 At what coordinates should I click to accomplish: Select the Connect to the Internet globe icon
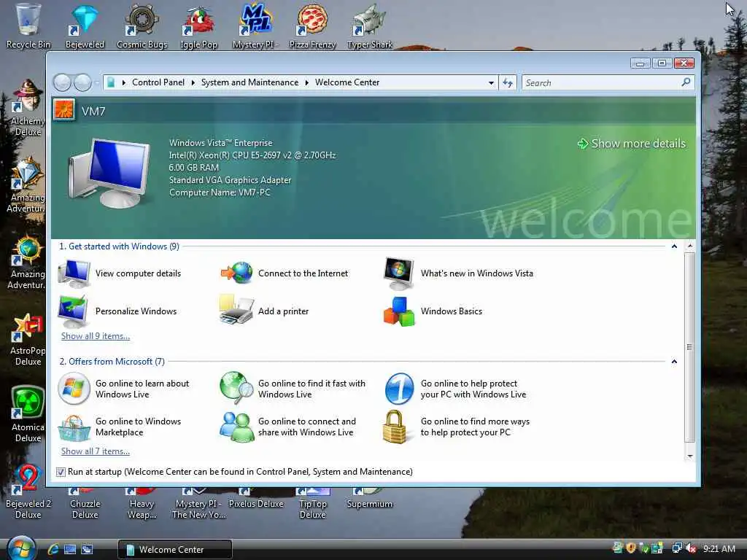pyautogui.click(x=237, y=273)
